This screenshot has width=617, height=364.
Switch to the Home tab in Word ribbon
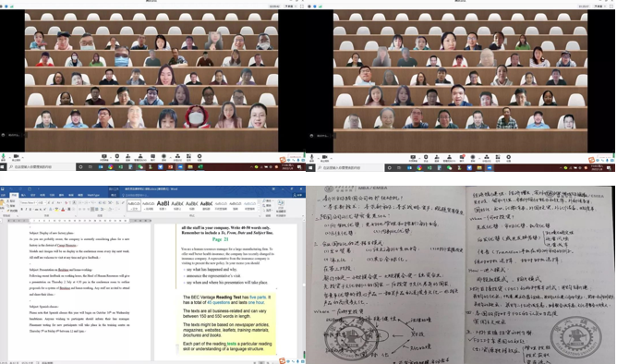(14, 195)
